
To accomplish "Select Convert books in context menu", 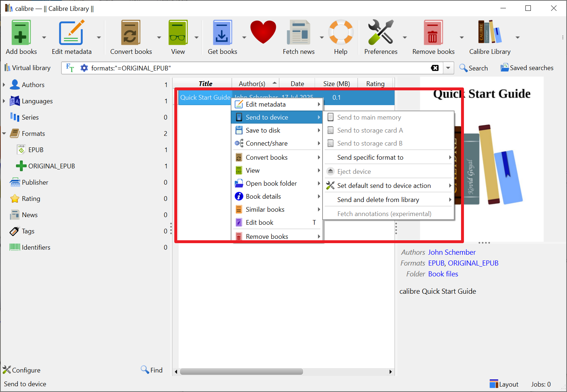I will pyautogui.click(x=277, y=158).
